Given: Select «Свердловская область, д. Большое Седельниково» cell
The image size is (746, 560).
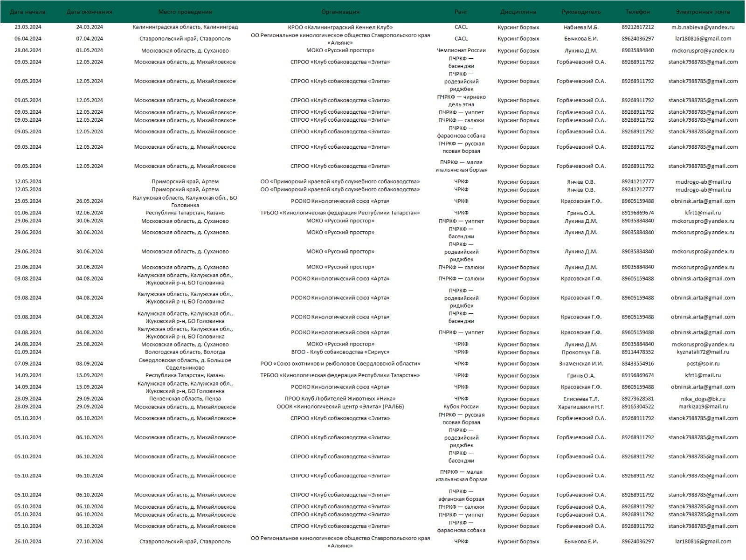Looking at the screenshot, I should tap(185, 364).
